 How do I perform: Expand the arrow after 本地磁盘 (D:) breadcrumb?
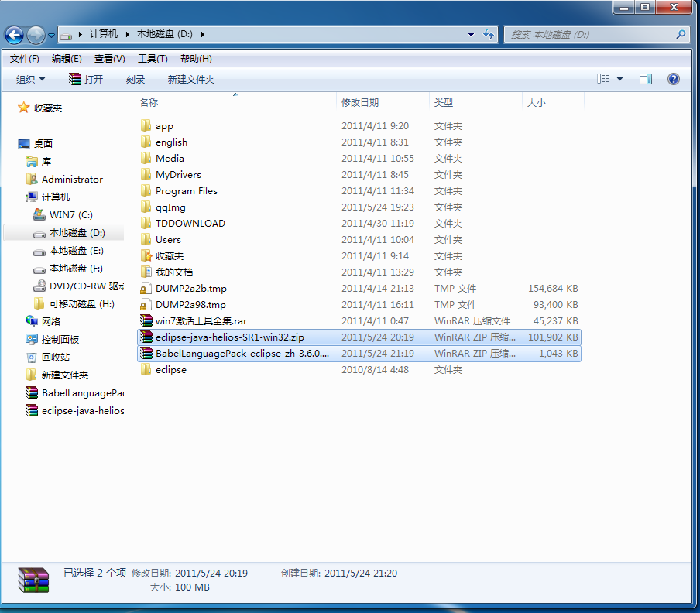tap(202, 34)
